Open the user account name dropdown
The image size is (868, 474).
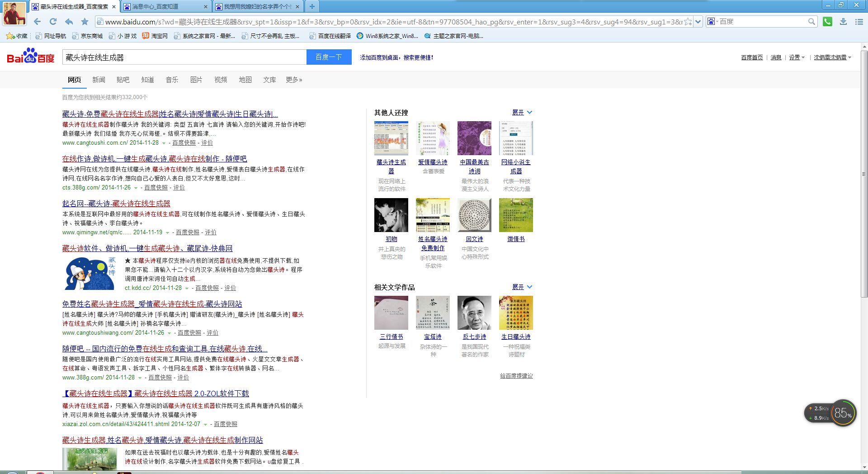(x=832, y=57)
